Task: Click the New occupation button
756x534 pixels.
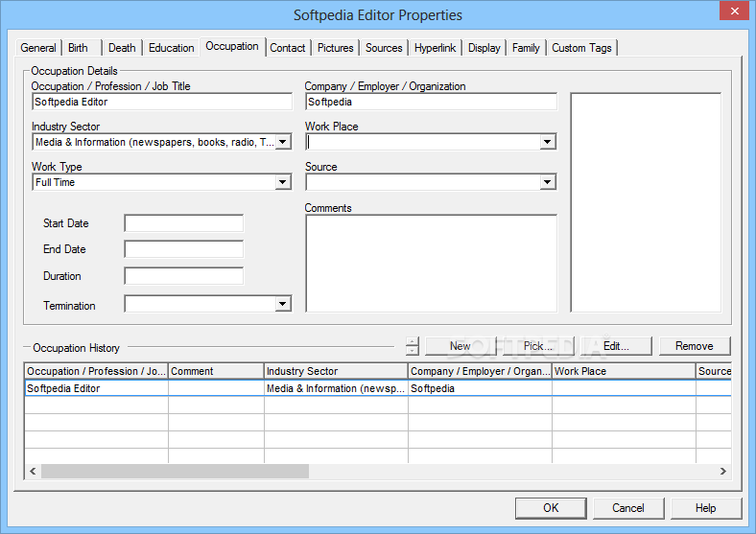Action: tap(461, 346)
